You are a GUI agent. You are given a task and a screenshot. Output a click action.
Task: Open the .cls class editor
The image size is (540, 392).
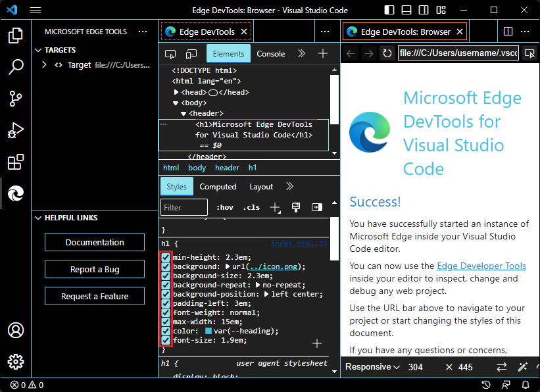[x=251, y=207]
